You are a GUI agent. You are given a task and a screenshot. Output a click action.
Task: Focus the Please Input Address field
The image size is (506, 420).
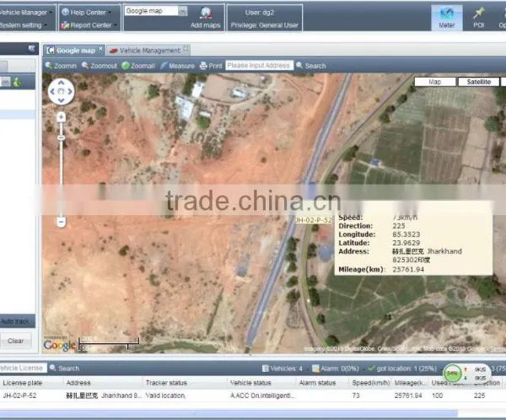[259, 66]
